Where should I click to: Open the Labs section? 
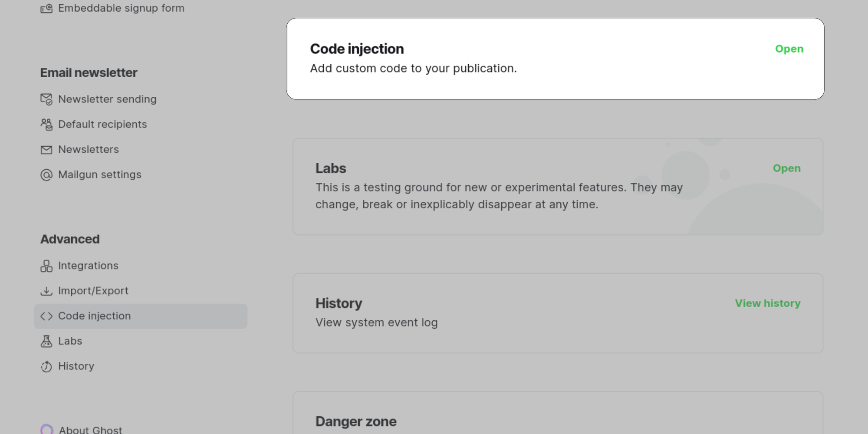tap(786, 168)
